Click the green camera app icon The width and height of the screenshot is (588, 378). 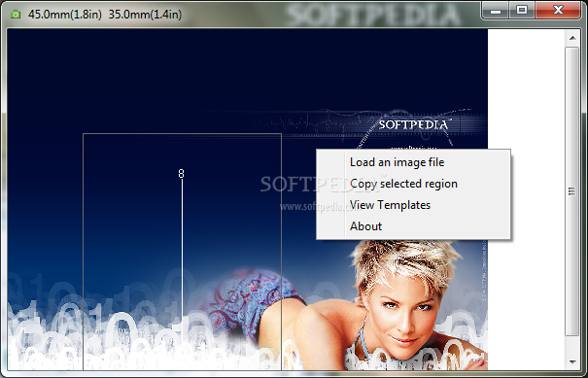click(x=16, y=15)
